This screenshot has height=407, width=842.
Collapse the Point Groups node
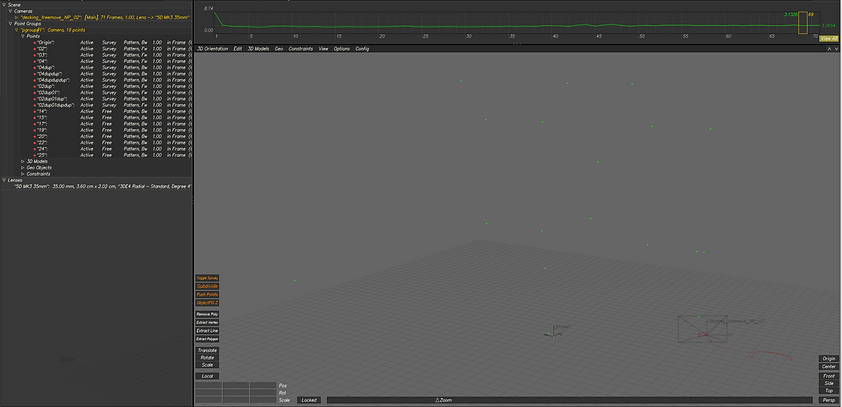(10, 24)
